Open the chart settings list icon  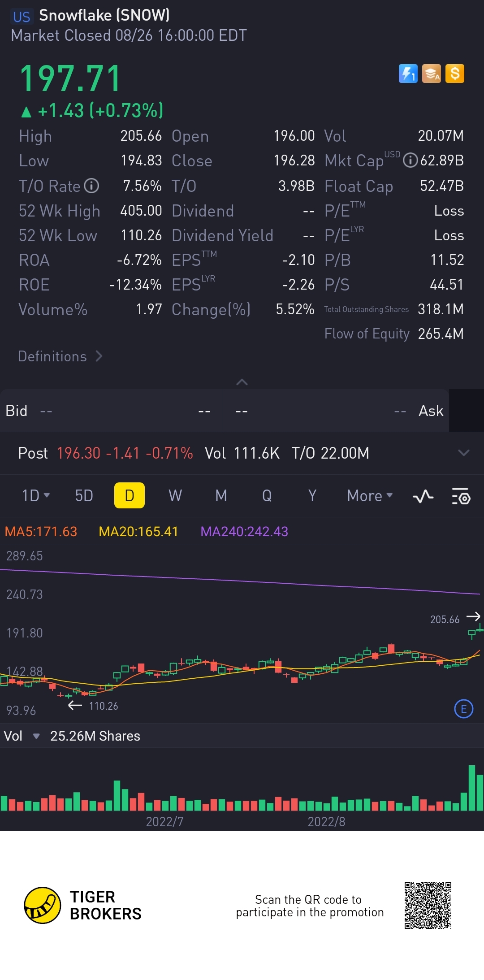(461, 496)
